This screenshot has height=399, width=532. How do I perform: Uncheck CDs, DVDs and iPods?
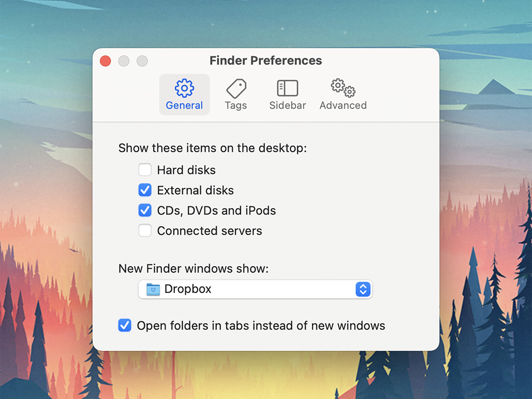pos(145,210)
